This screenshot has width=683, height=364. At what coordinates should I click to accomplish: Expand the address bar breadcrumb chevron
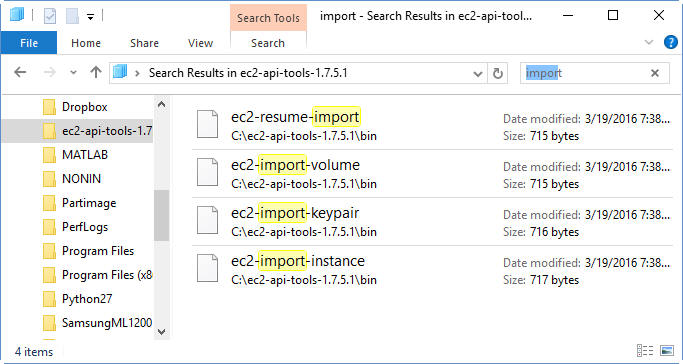[137, 73]
